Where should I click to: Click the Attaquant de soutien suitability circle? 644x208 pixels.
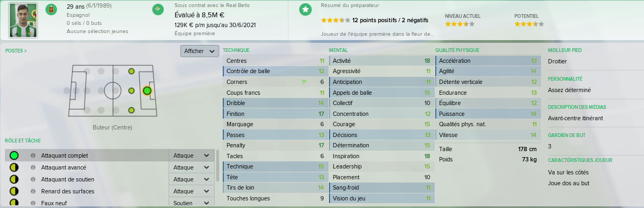[x=14, y=179]
